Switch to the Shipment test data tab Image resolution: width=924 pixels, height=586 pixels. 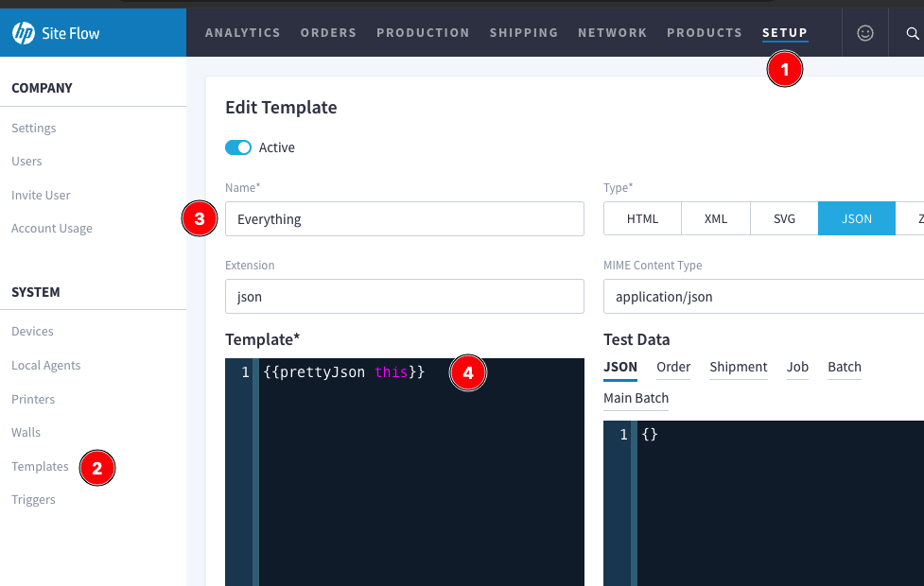738,367
